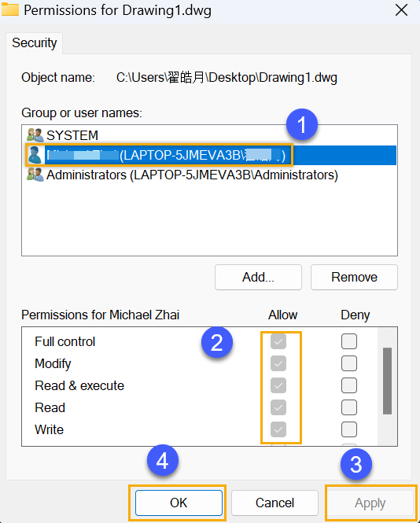Click the Administrators group icon

point(35,175)
